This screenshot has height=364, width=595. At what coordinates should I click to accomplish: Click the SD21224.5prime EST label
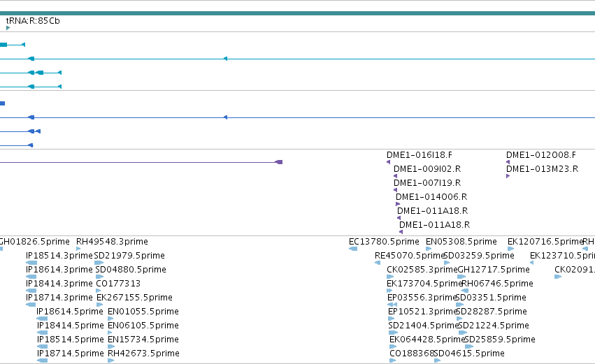494,326
